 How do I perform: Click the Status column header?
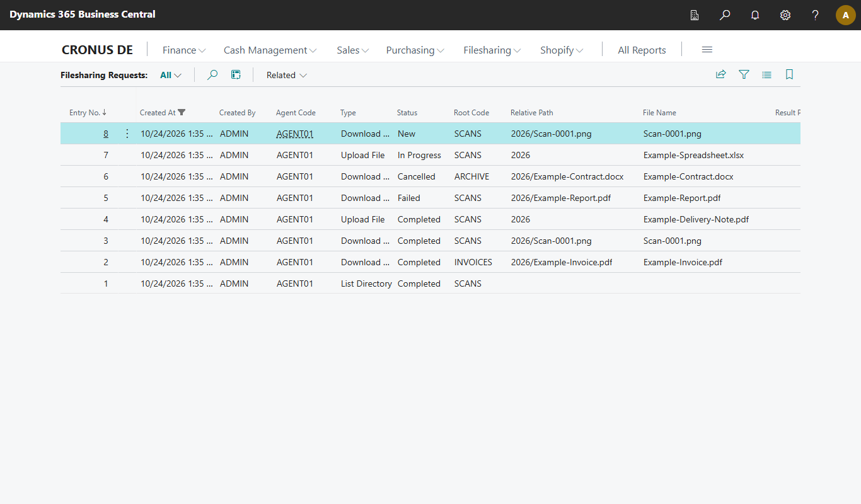tap(407, 113)
